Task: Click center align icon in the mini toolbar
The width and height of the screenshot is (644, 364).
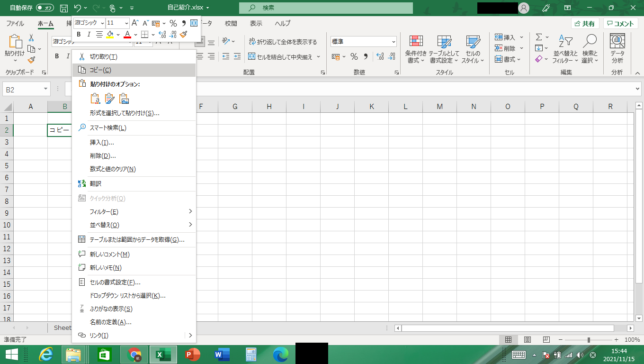Action: pos(99,34)
